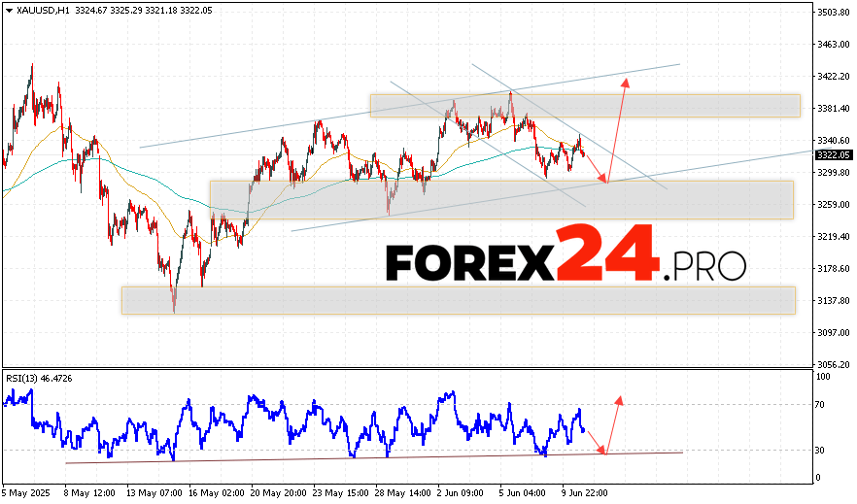Viewport: 857px width, 504px height.
Task: Click the RSI 30 level label
Action: tap(821, 450)
